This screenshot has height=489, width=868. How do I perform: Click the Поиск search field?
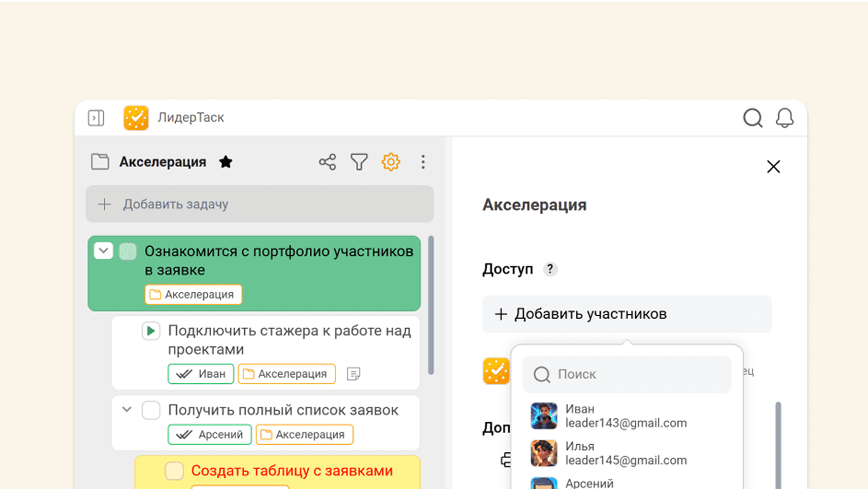click(626, 374)
